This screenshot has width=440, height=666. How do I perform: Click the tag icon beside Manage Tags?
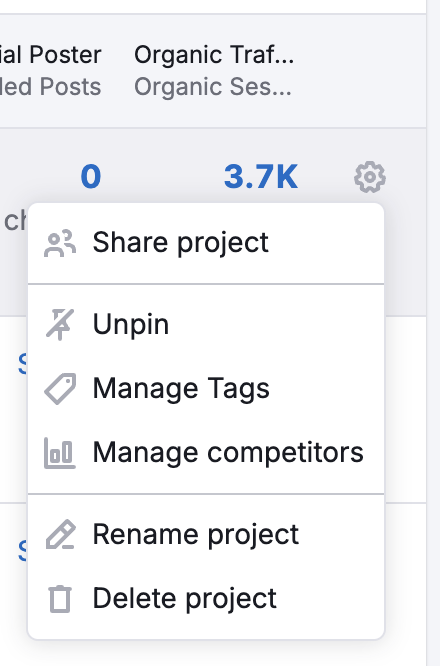tap(60, 389)
